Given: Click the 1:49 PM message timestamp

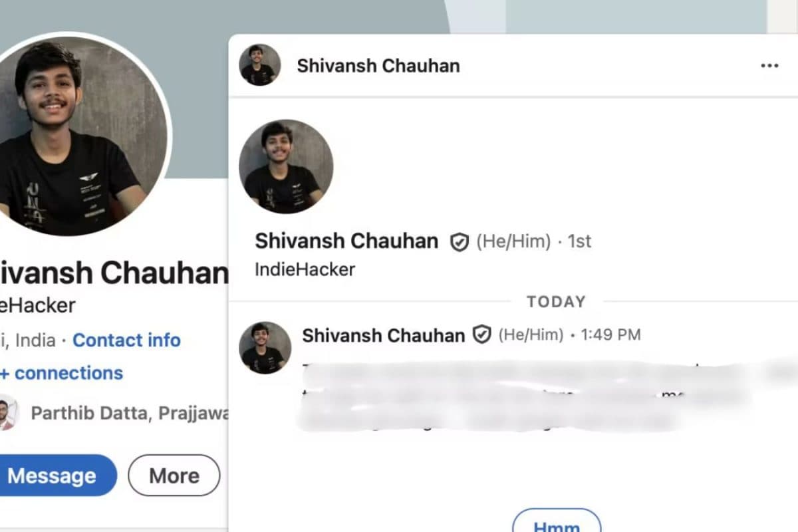Looking at the screenshot, I should pyautogui.click(x=610, y=335).
